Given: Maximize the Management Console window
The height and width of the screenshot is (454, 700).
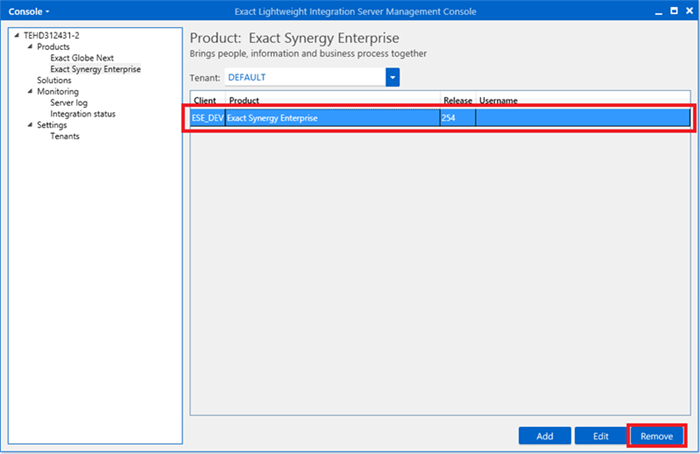Looking at the screenshot, I should pos(674,11).
